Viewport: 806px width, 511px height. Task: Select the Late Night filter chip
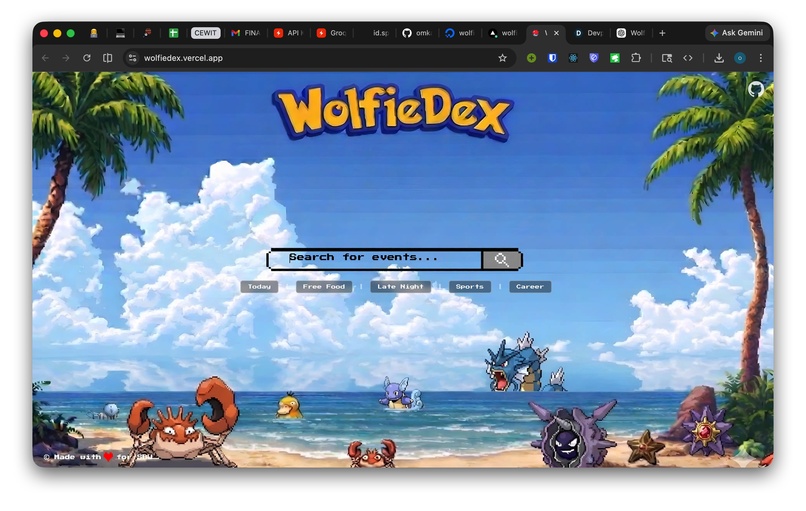click(400, 287)
